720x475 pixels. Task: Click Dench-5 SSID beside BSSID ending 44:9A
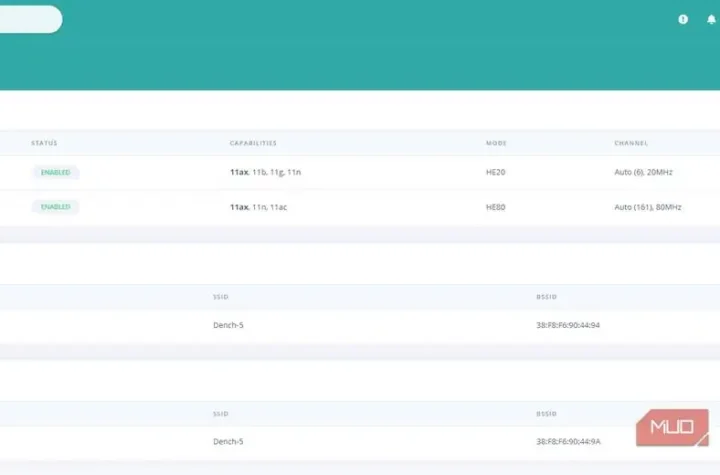pos(228,441)
